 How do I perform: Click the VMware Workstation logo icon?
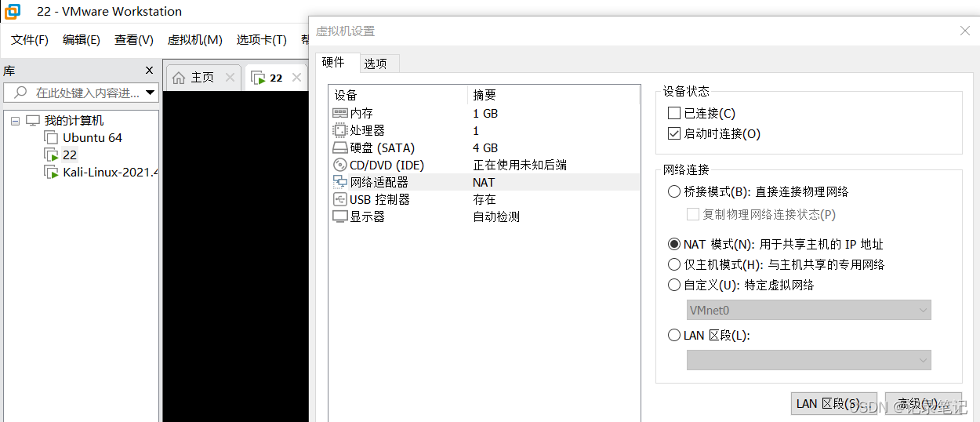coord(13,12)
